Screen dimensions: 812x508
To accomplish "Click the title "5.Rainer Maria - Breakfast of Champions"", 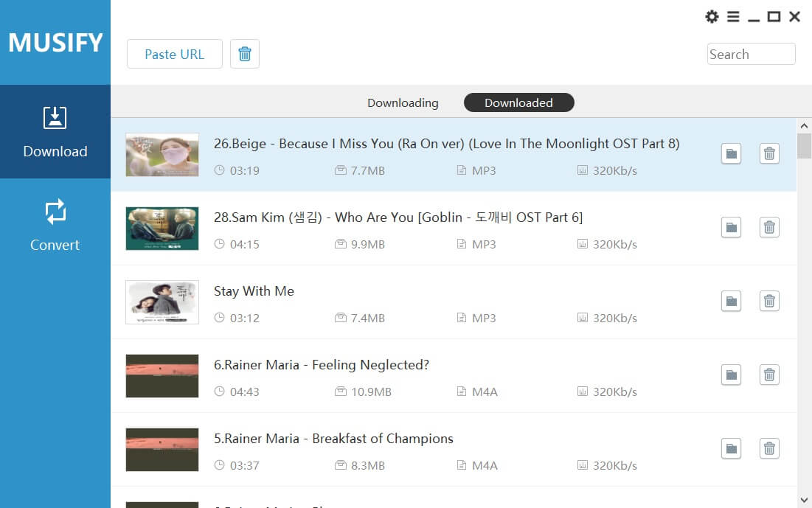I will (333, 439).
